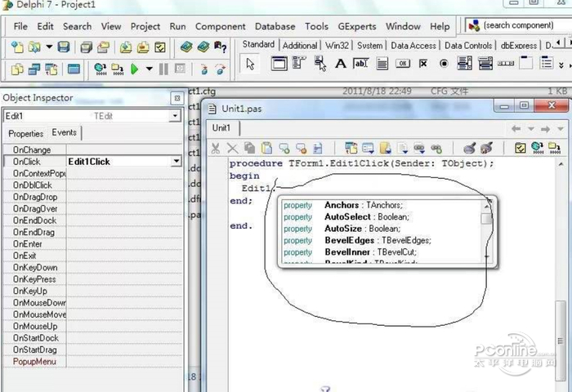Click the forward navigation arrow in editor
Viewport: 572px width, 392px height.
tap(545, 129)
